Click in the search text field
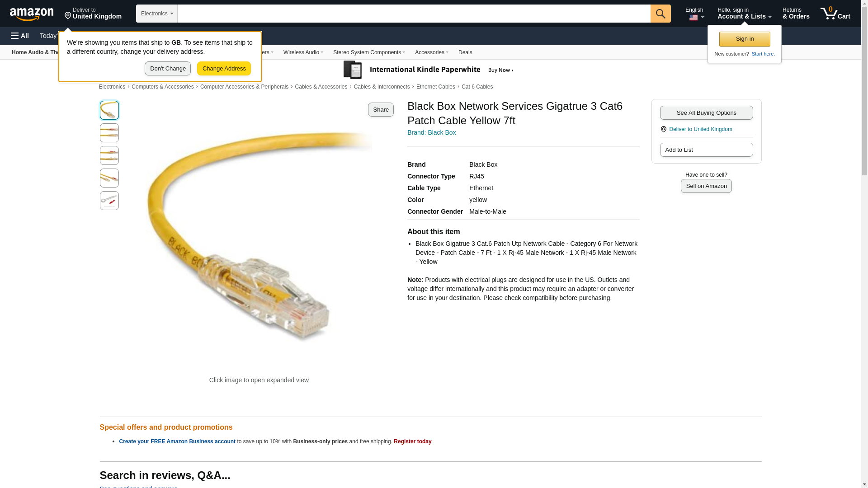The height and width of the screenshot is (488, 868). point(414,14)
